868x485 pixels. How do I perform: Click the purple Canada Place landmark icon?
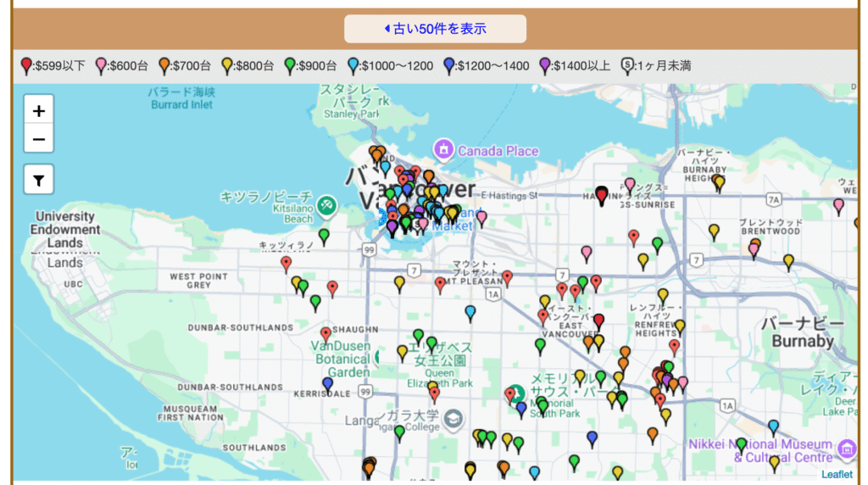[x=443, y=150]
